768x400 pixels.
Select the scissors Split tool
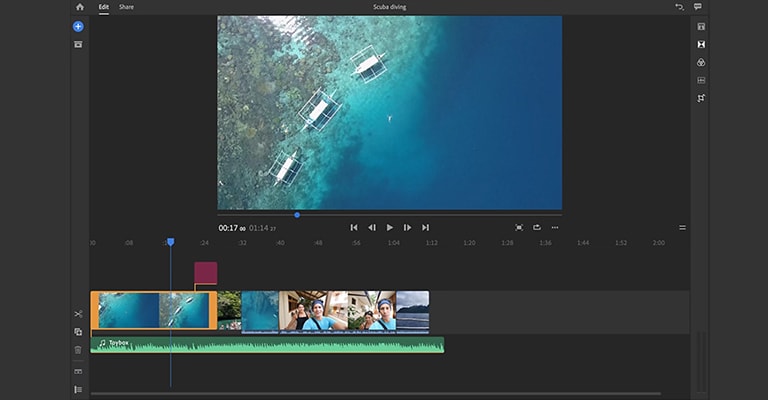[x=78, y=315]
